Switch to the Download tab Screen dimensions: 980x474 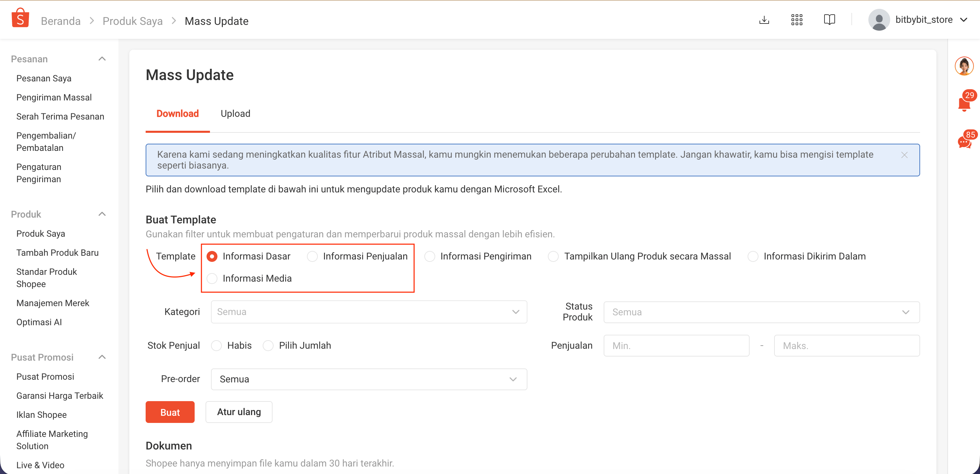click(x=177, y=113)
